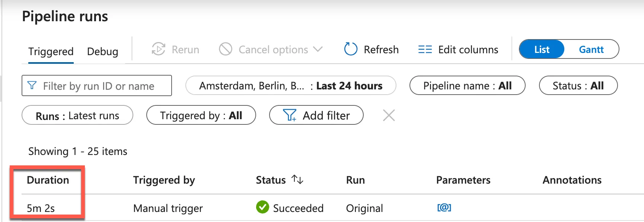Click the Refresh circular arrow icon

pos(351,49)
